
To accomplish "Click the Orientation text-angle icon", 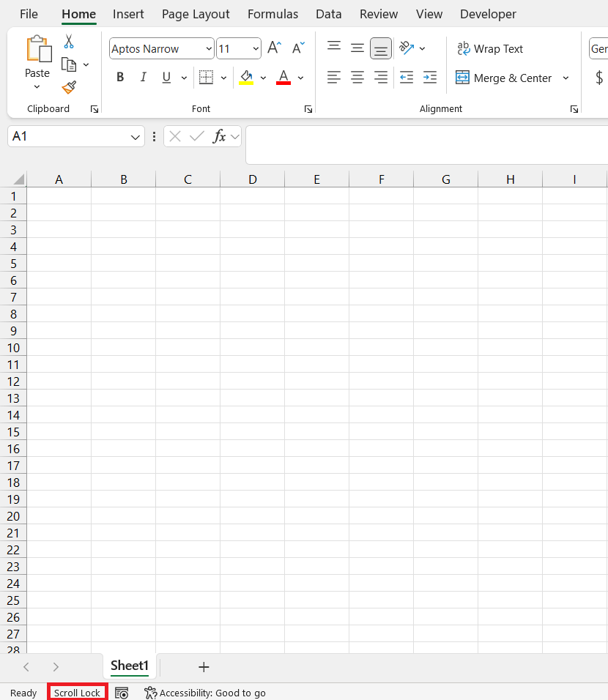I will coord(407,48).
